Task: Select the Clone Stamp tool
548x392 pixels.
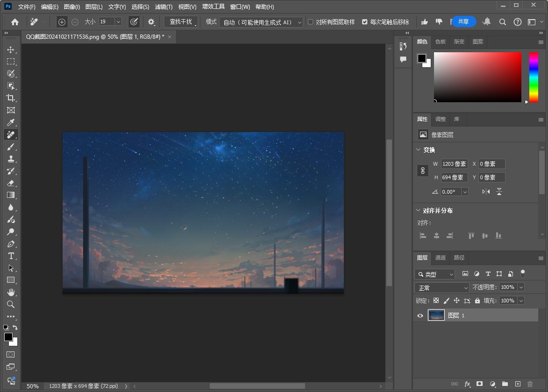Action: click(11, 159)
